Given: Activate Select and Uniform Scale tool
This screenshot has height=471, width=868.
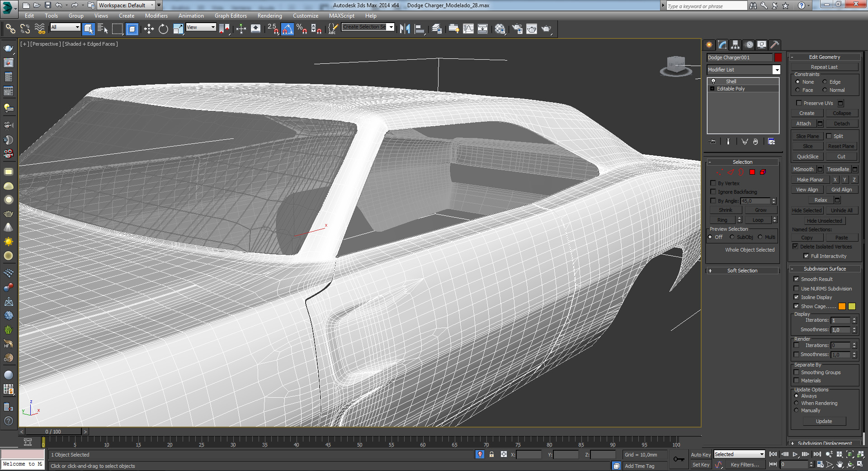Looking at the screenshot, I should click(178, 29).
